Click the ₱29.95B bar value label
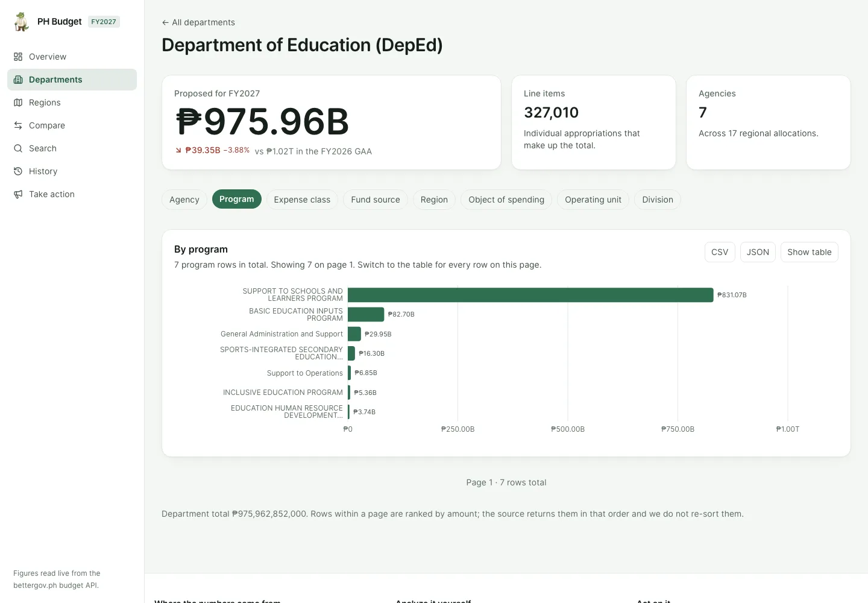This screenshot has width=868, height=603. pyautogui.click(x=378, y=334)
